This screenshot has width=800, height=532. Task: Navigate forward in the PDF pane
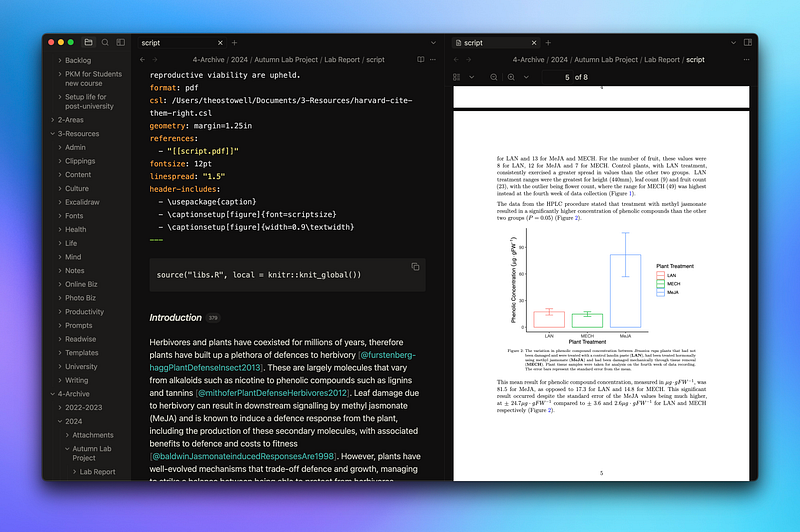[468, 60]
